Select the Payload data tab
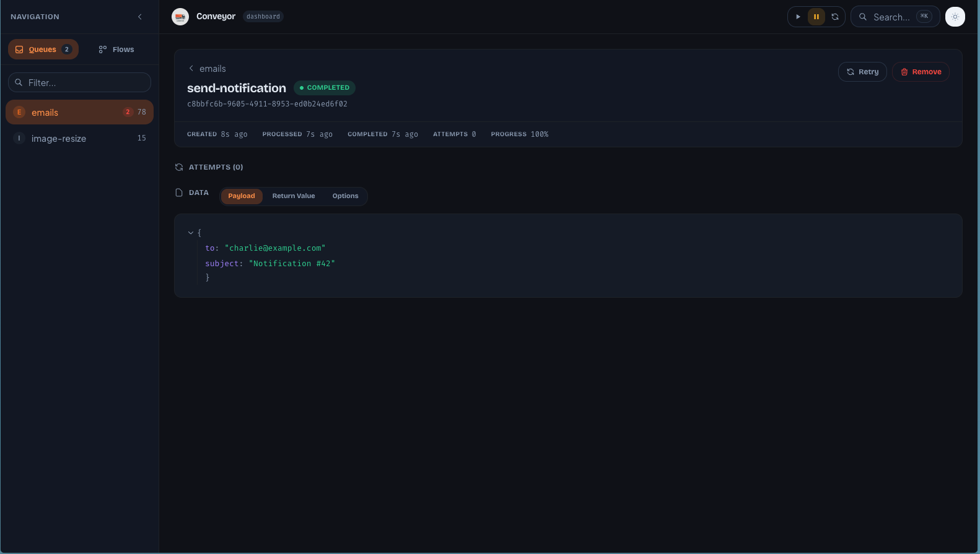This screenshot has width=980, height=554. click(x=241, y=196)
